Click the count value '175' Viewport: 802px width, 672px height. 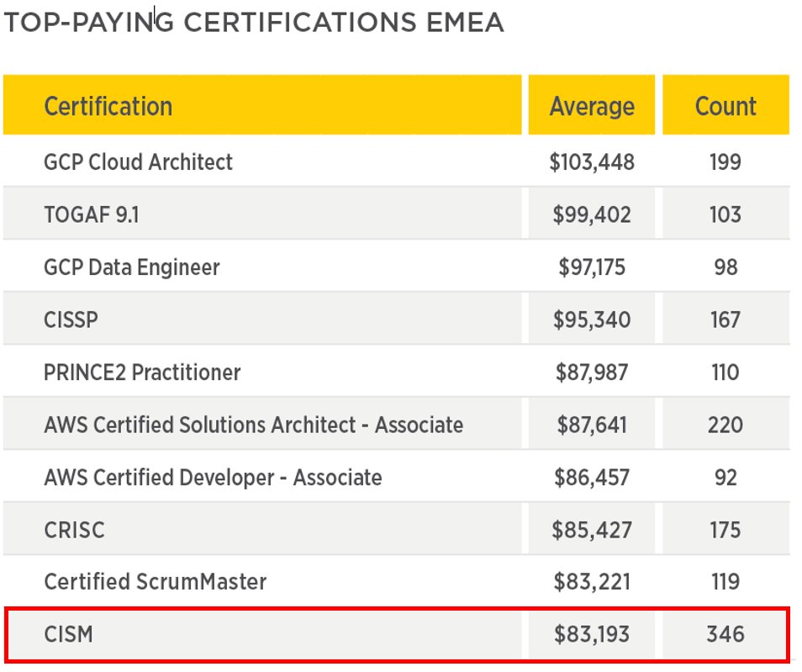(x=725, y=530)
